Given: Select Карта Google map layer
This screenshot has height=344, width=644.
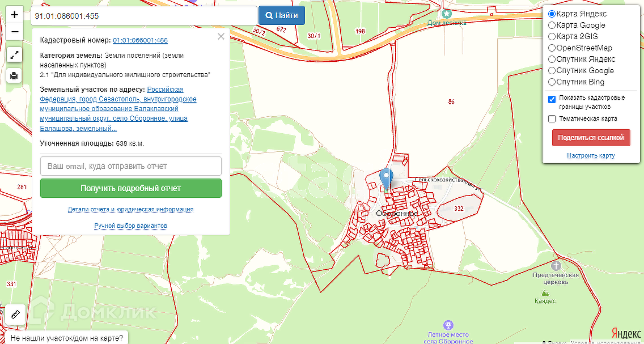Looking at the screenshot, I should pos(552,26).
